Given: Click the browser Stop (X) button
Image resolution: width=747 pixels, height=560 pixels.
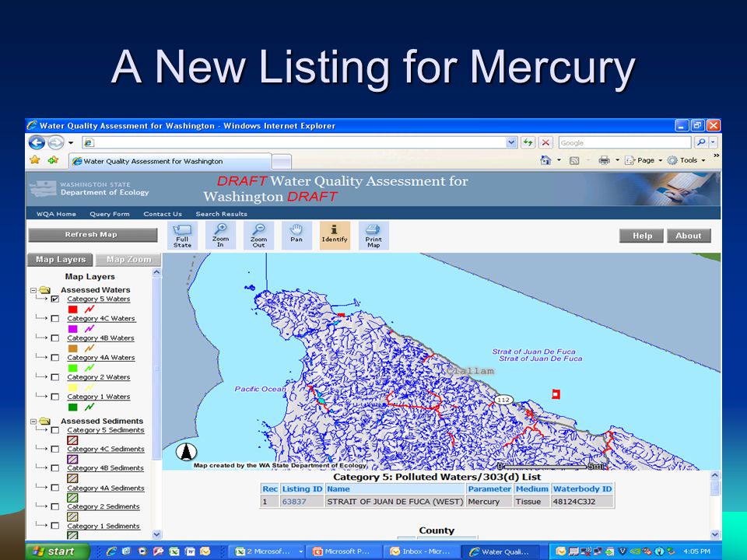Looking at the screenshot, I should [546, 142].
